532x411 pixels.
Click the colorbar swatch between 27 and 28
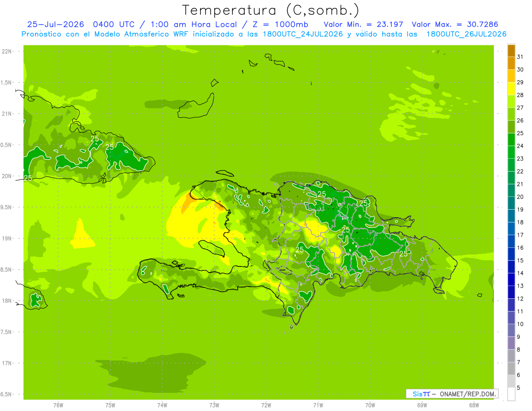point(511,102)
